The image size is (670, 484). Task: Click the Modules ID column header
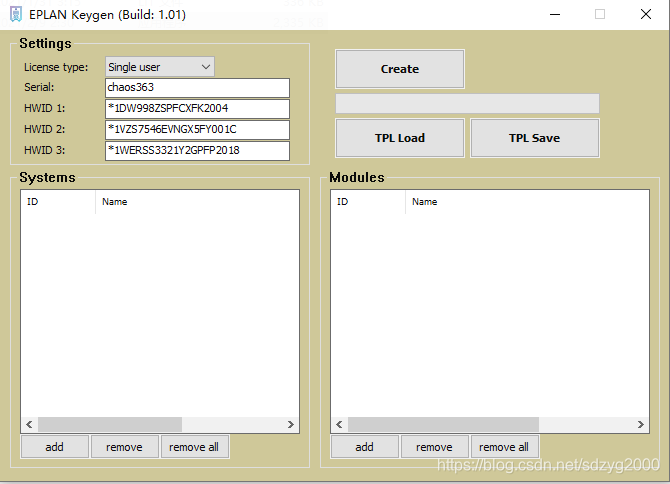coord(368,202)
